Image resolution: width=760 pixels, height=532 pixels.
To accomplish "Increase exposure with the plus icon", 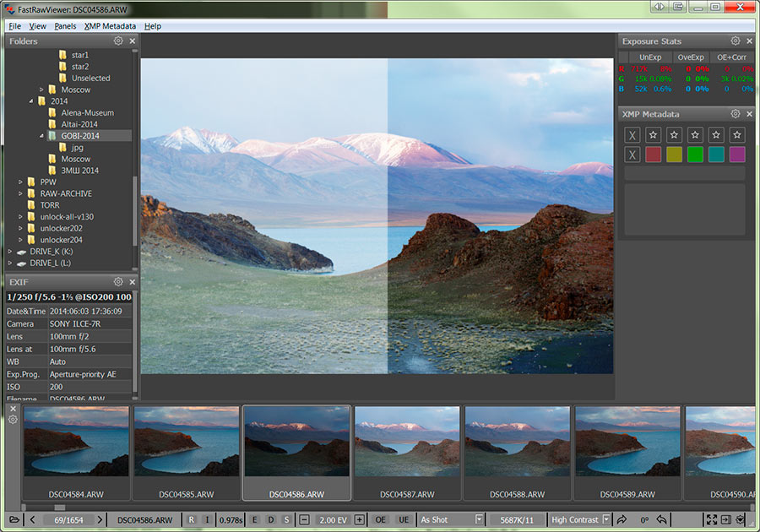I will [360, 519].
